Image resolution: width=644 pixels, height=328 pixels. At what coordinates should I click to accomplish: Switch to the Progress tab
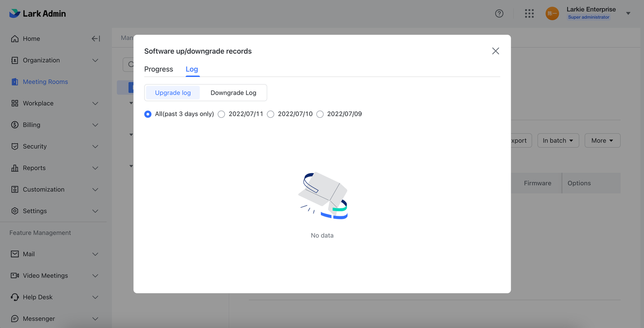(x=158, y=69)
